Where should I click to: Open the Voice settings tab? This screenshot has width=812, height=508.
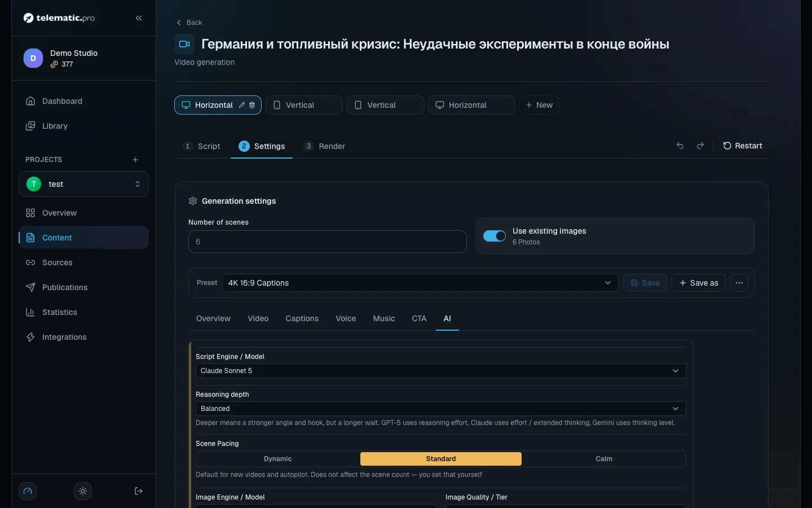click(346, 318)
